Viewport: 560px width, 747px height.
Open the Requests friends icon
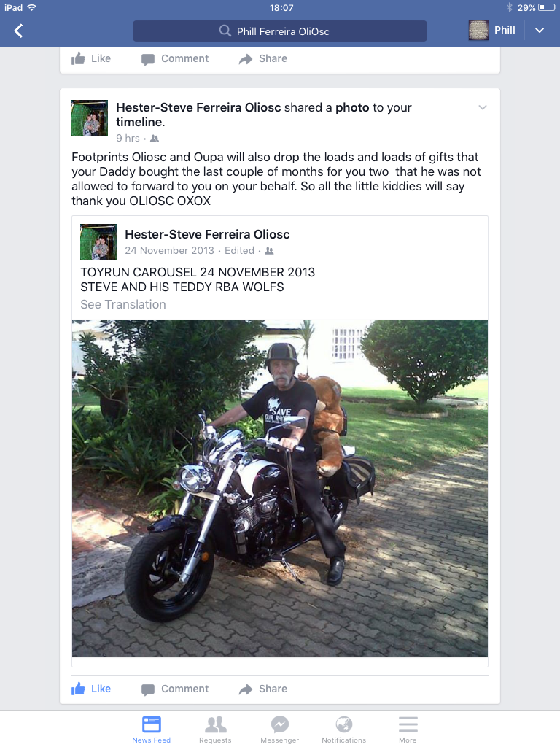(x=215, y=724)
